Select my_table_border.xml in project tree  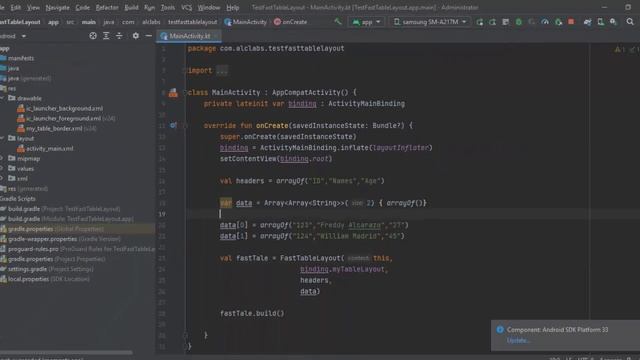click(x=57, y=128)
